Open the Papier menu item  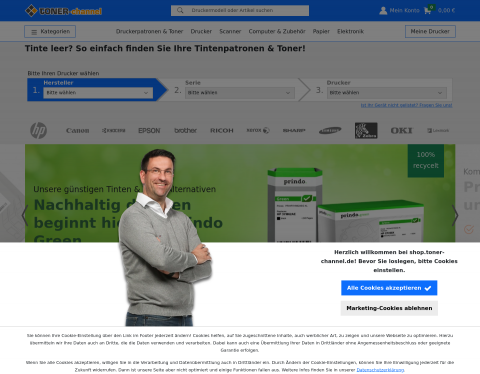coord(321,31)
